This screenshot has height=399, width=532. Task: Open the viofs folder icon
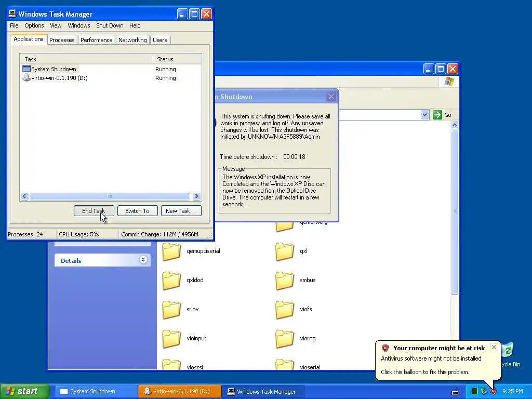284,310
